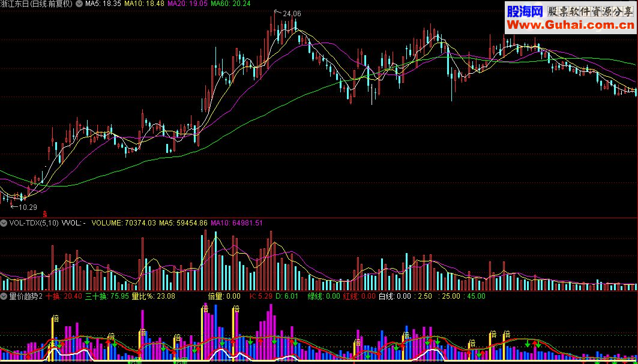Click the red $ marker below the chart
Screen dimensions: 638x364
click(x=45, y=213)
